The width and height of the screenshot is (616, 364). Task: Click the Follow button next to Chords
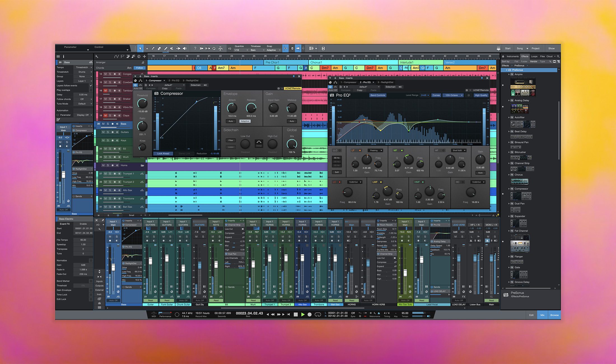coord(139,68)
